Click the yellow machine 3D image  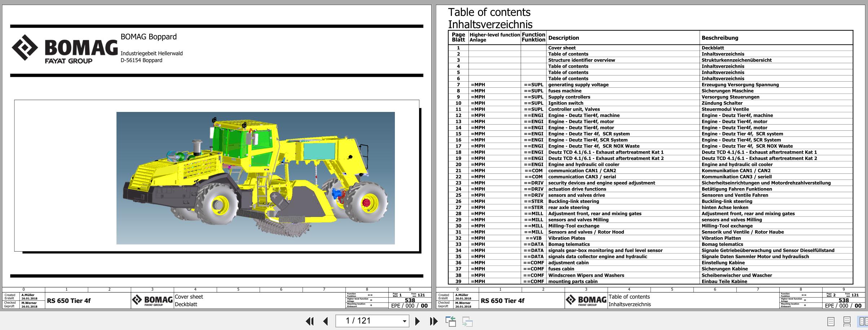click(255, 178)
